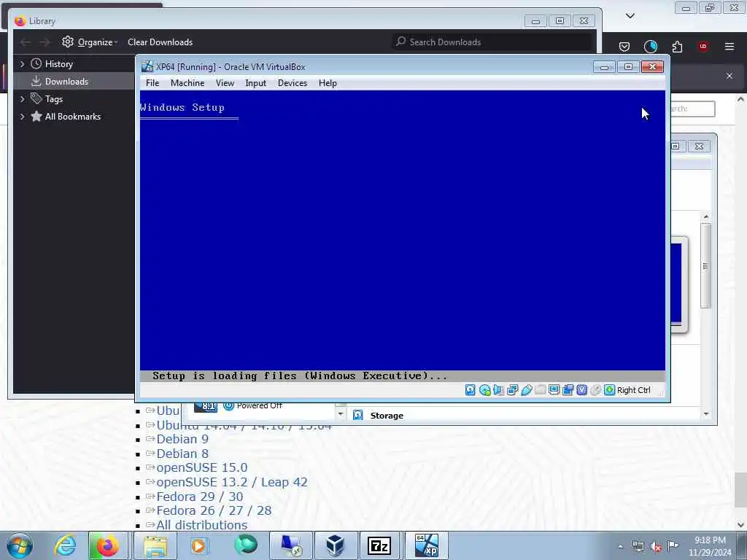This screenshot has height=560, width=747.
Task: Select History in Library sidebar
Action: click(58, 64)
